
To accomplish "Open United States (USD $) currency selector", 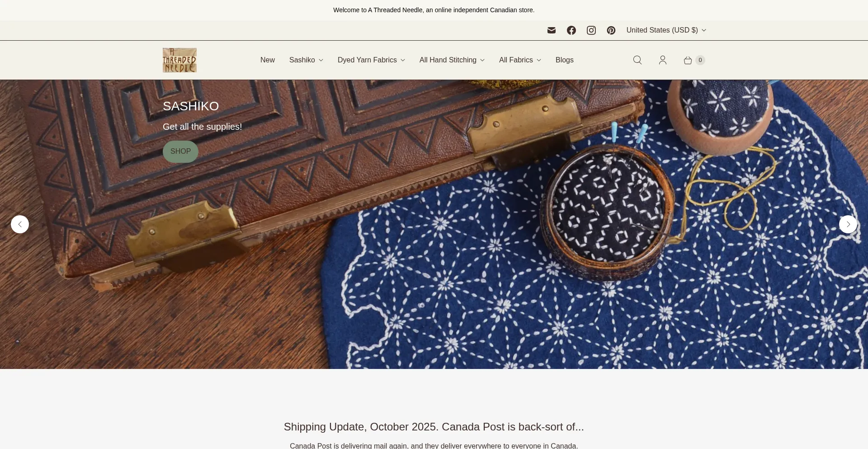I will (666, 30).
